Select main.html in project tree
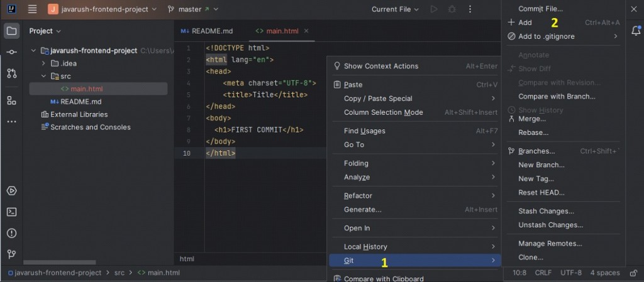Image resolution: width=644 pixels, height=282 pixels. point(98,89)
